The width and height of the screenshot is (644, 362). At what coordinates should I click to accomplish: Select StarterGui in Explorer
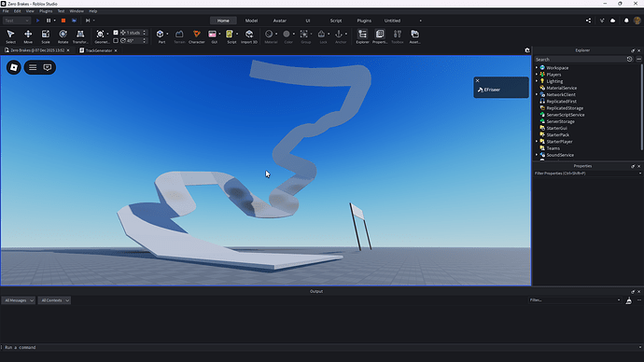556,128
